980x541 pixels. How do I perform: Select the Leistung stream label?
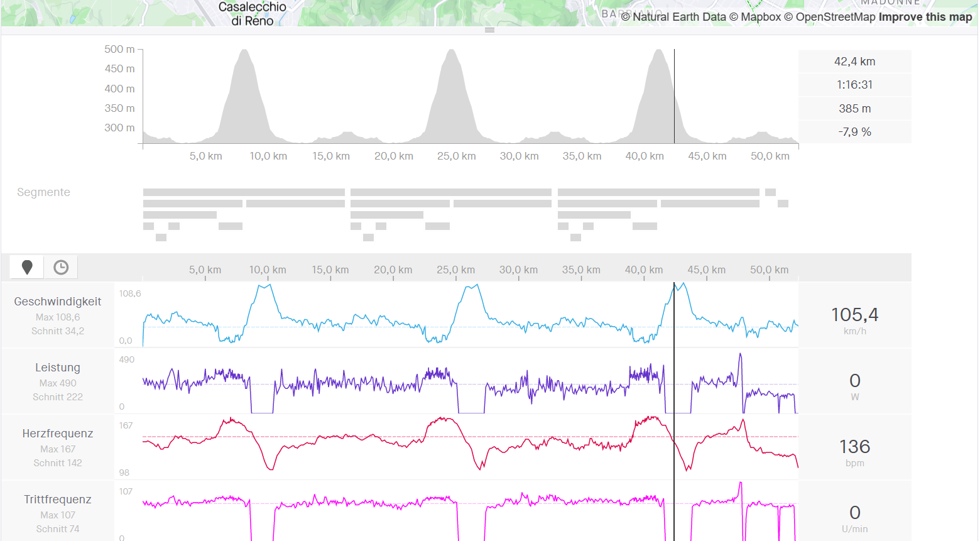click(x=58, y=368)
